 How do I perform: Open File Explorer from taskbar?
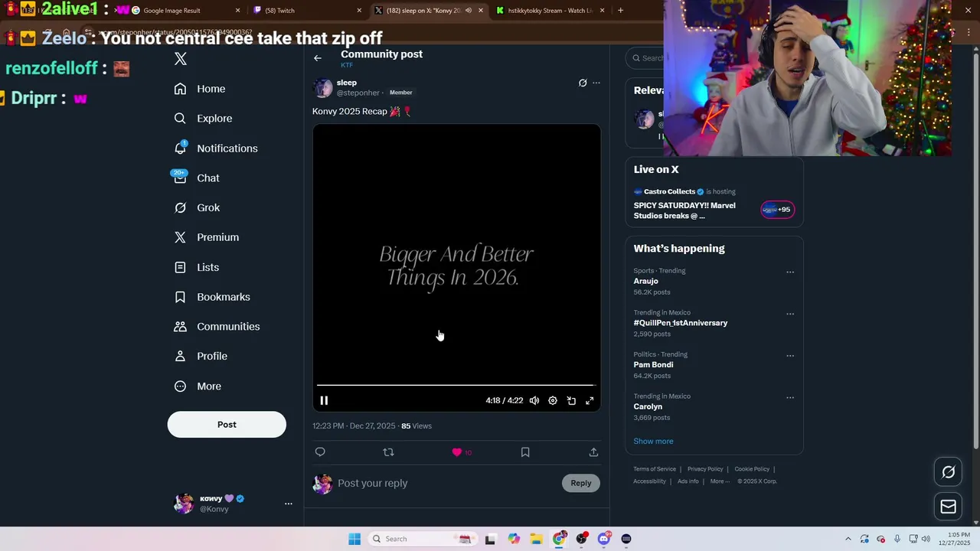536,539
